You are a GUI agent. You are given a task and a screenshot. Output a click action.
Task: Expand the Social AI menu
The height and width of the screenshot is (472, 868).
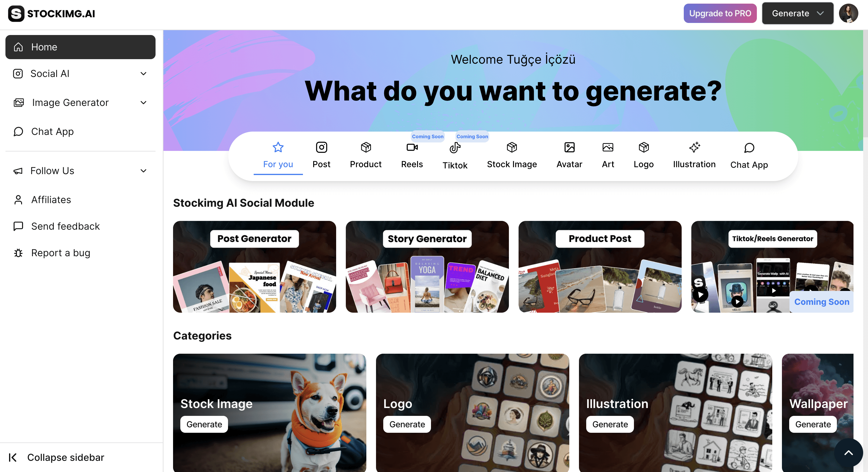tap(80, 74)
